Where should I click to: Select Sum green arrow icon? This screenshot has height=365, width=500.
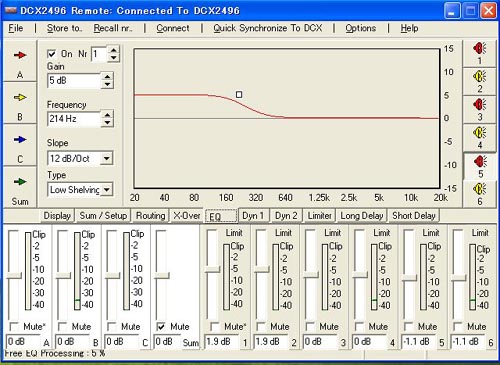[20, 182]
